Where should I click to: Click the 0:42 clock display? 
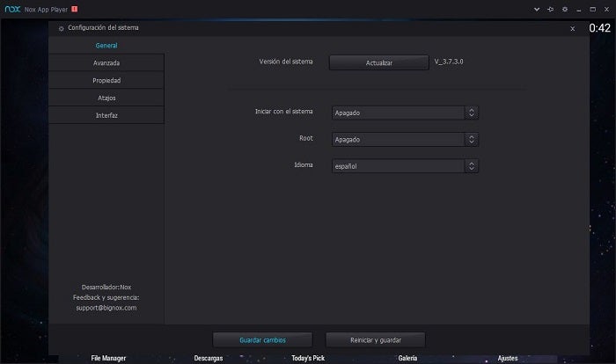pyautogui.click(x=600, y=28)
